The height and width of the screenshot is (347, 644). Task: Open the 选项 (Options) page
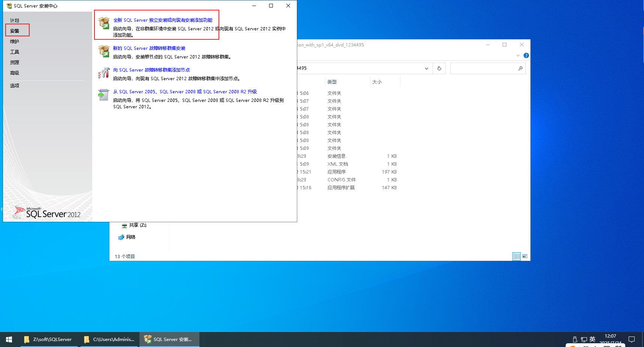15,86
